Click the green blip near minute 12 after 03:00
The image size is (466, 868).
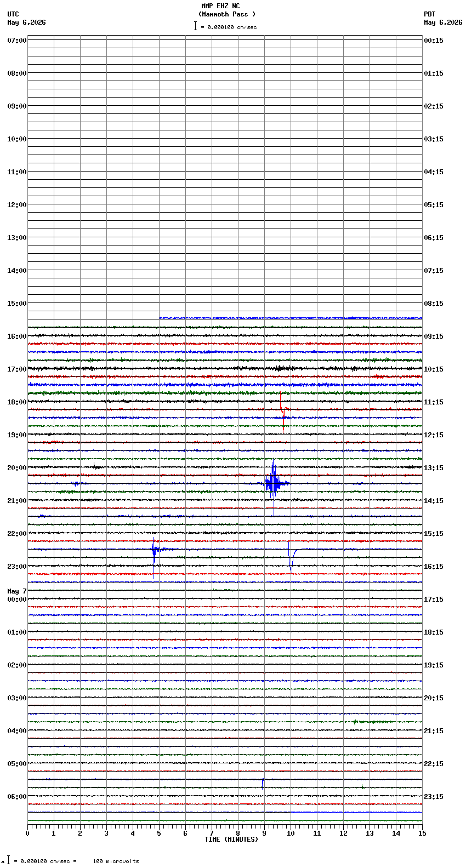[355, 722]
